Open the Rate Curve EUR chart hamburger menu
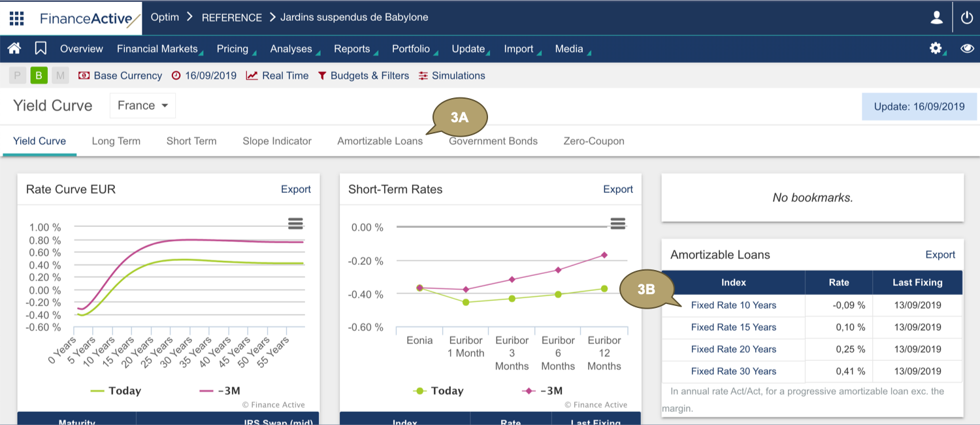Image resolution: width=980 pixels, height=425 pixels. pos(295,224)
